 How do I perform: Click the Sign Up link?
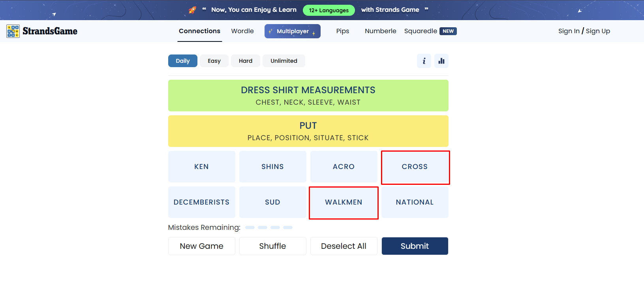click(x=598, y=31)
